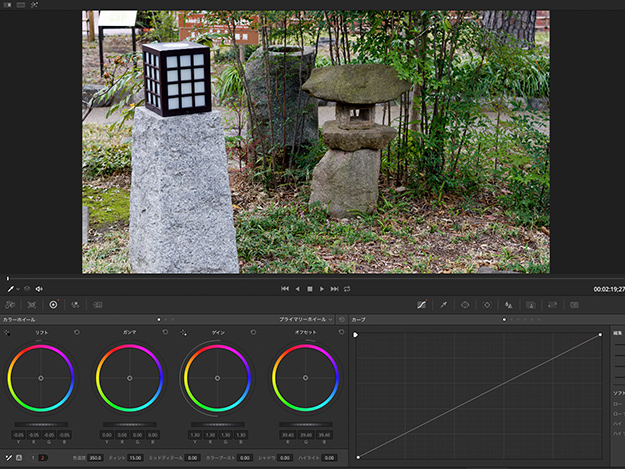Toggle viewer audio mute speaker icon
625x469 pixels.
39,288
